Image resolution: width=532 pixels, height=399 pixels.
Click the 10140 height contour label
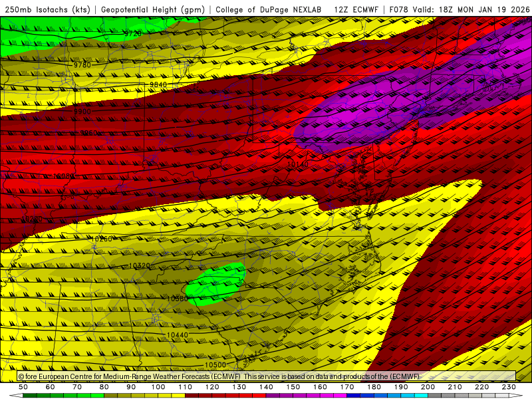[x=297, y=164]
